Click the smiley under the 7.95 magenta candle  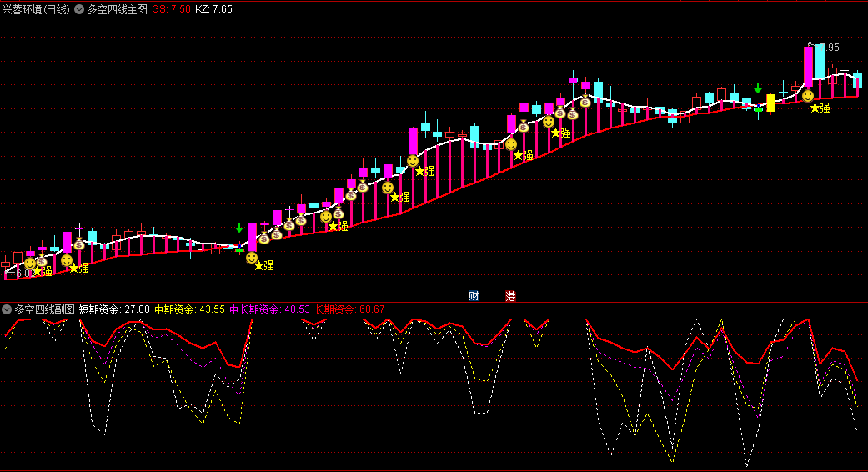[x=808, y=96]
